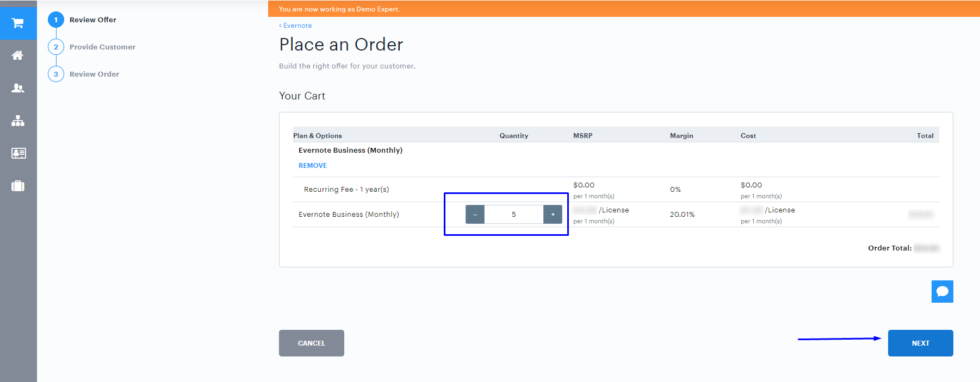Click the 20.01% margin value
Screen dimensions: 980x382
pos(683,215)
